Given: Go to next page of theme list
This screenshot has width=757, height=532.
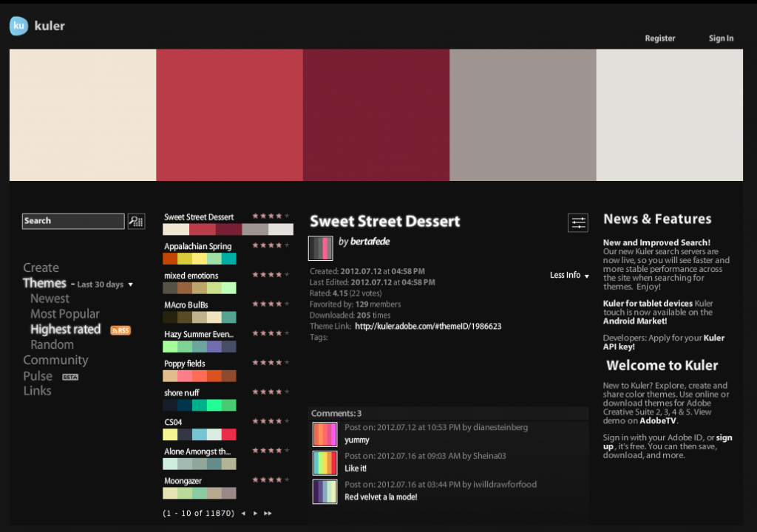Looking at the screenshot, I should pyautogui.click(x=255, y=514).
